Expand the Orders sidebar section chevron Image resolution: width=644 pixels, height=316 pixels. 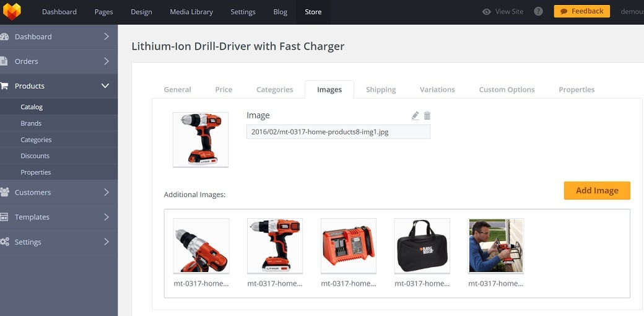[x=106, y=61]
